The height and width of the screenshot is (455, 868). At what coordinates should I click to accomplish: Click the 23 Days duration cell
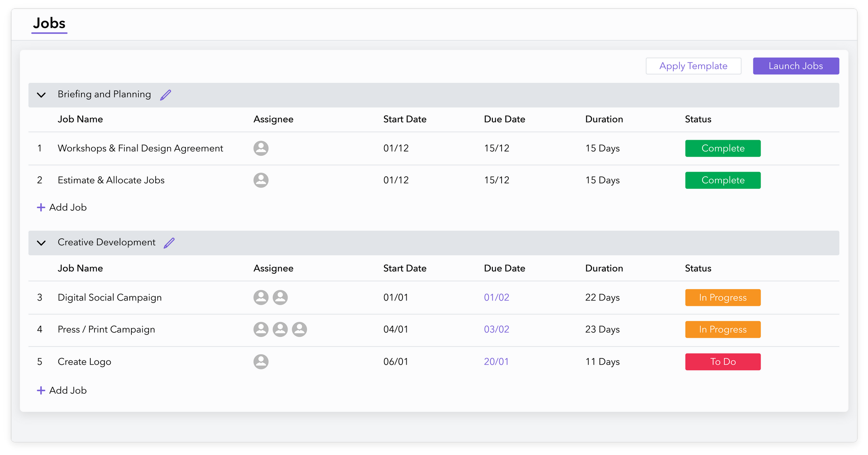point(602,329)
